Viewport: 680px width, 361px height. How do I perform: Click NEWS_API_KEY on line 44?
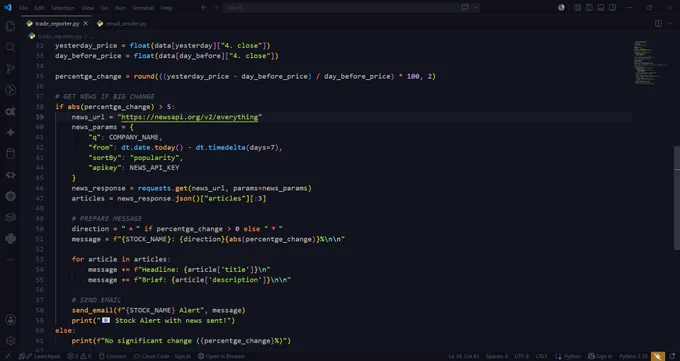pyautogui.click(x=154, y=167)
